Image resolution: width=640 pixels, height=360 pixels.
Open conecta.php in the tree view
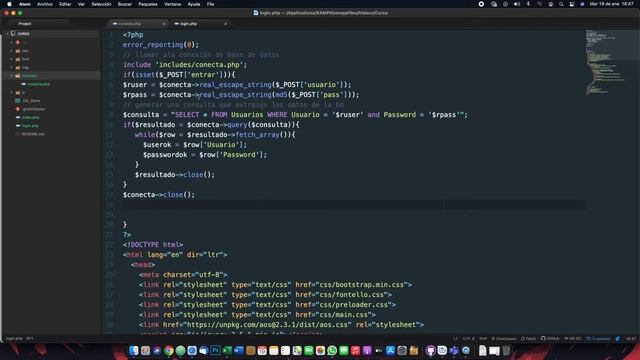[38, 84]
